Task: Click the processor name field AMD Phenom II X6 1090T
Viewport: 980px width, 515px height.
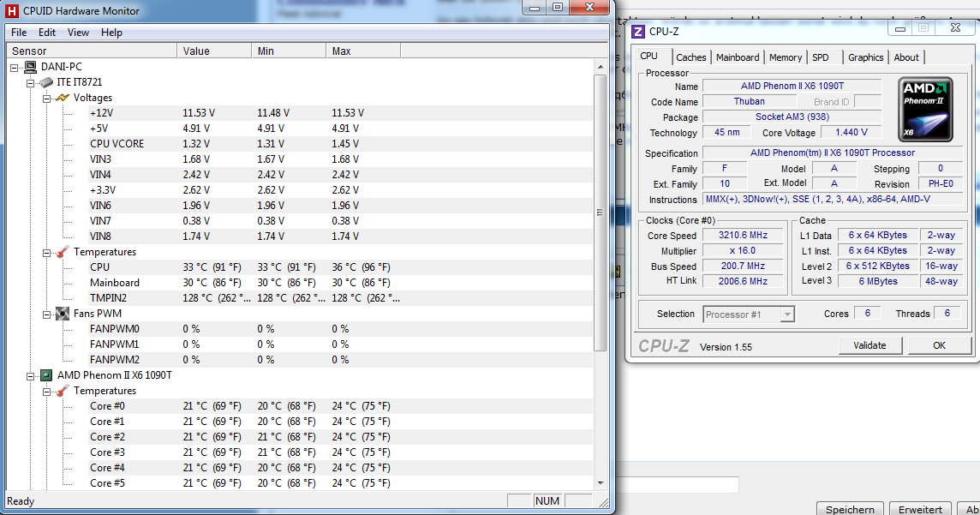Action: tap(792, 86)
